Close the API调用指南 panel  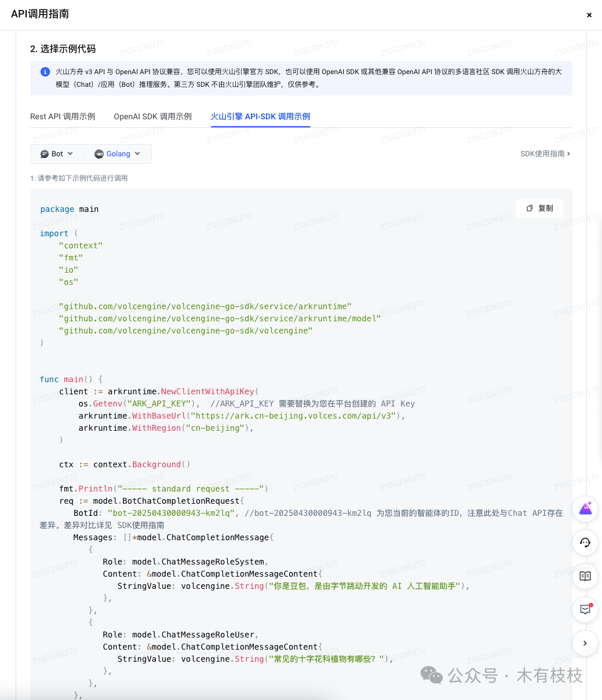(589, 15)
